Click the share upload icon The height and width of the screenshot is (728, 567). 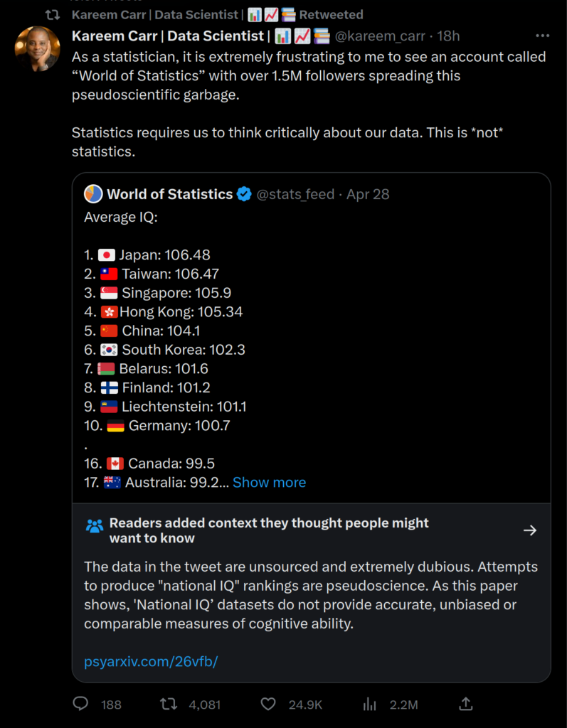click(466, 704)
